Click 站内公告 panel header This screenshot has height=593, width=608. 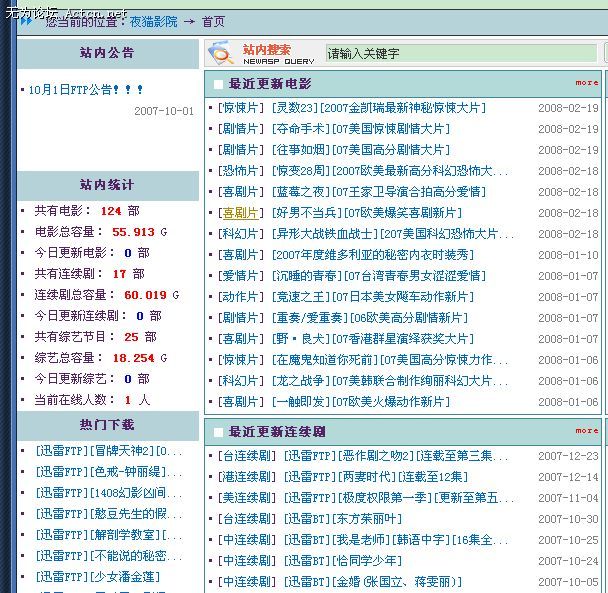click(x=108, y=54)
